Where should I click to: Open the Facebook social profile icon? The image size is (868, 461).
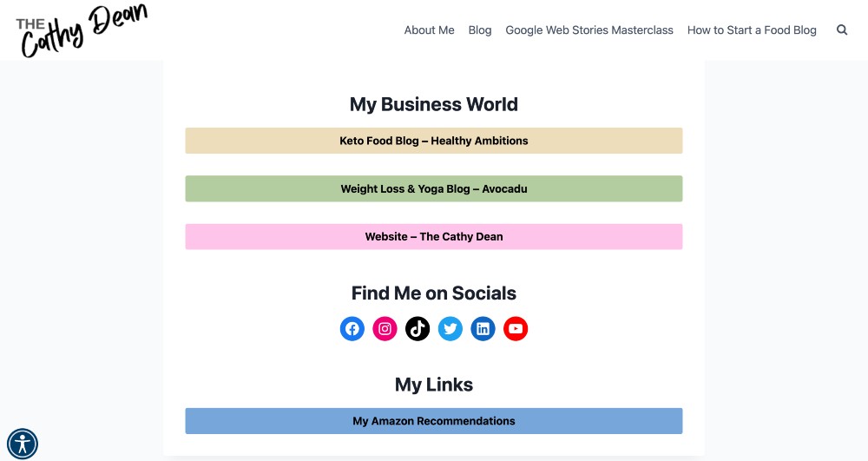(x=352, y=329)
